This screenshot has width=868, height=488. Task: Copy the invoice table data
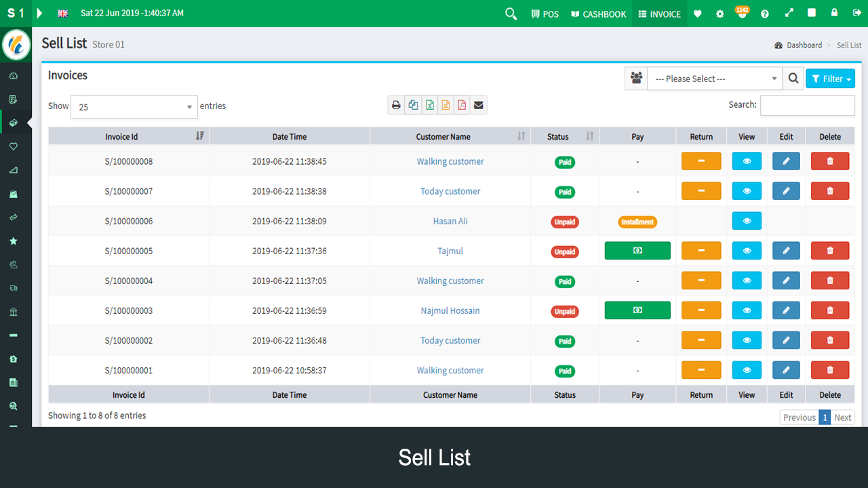pyautogui.click(x=414, y=105)
